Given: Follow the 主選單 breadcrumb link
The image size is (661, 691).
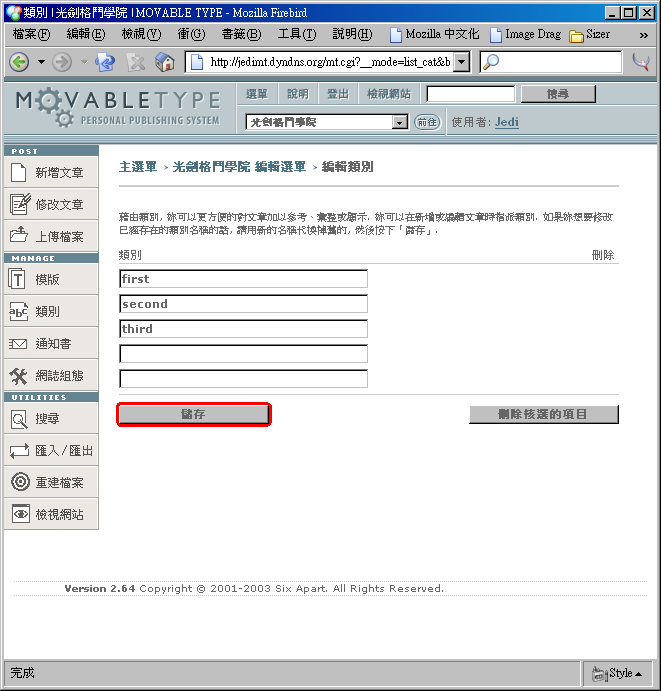Looking at the screenshot, I should pyautogui.click(x=138, y=167).
